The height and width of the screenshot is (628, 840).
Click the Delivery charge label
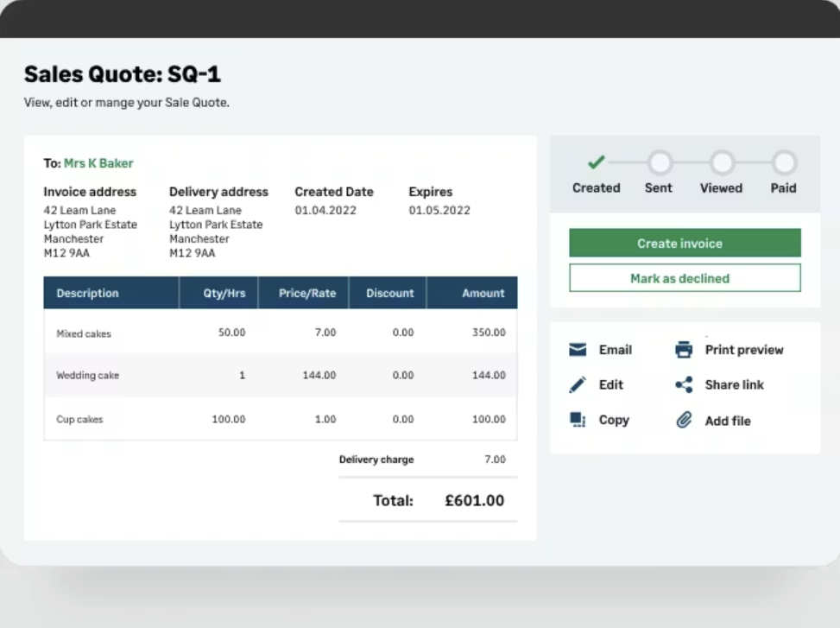(x=376, y=460)
